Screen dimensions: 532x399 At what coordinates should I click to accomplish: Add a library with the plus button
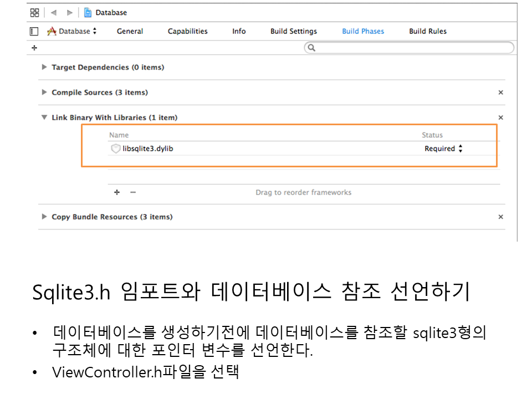(117, 192)
